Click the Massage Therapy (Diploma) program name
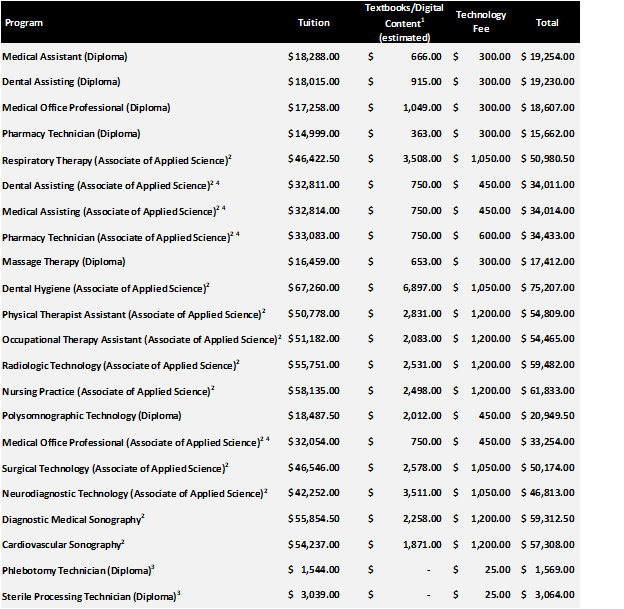Image resolution: width=624 pixels, height=609 pixels. [64, 263]
